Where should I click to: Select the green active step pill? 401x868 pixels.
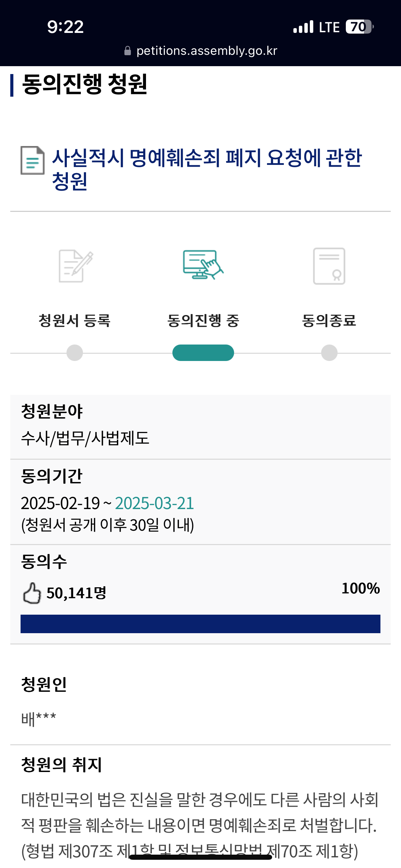(x=203, y=353)
